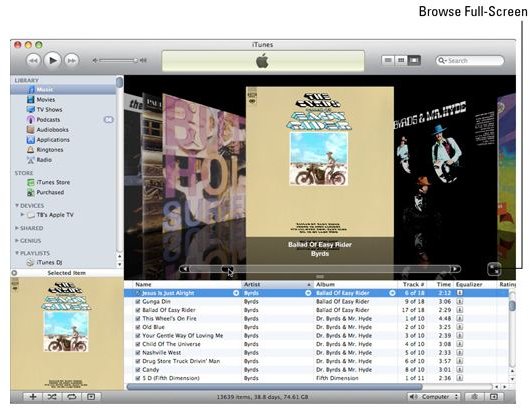Expand the GENIUS section

pos(17,241)
